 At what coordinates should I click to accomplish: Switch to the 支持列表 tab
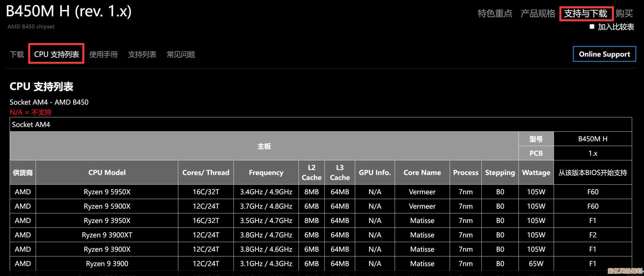pos(142,54)
